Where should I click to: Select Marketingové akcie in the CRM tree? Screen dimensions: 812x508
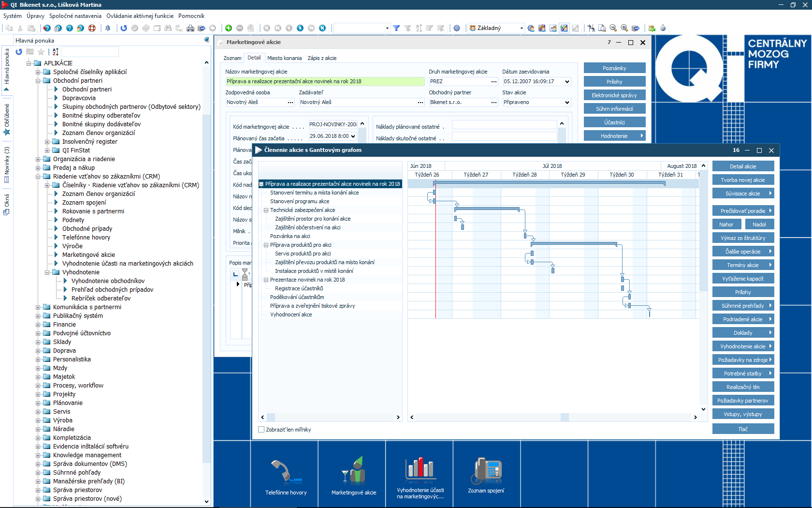(x=88, y=255)
